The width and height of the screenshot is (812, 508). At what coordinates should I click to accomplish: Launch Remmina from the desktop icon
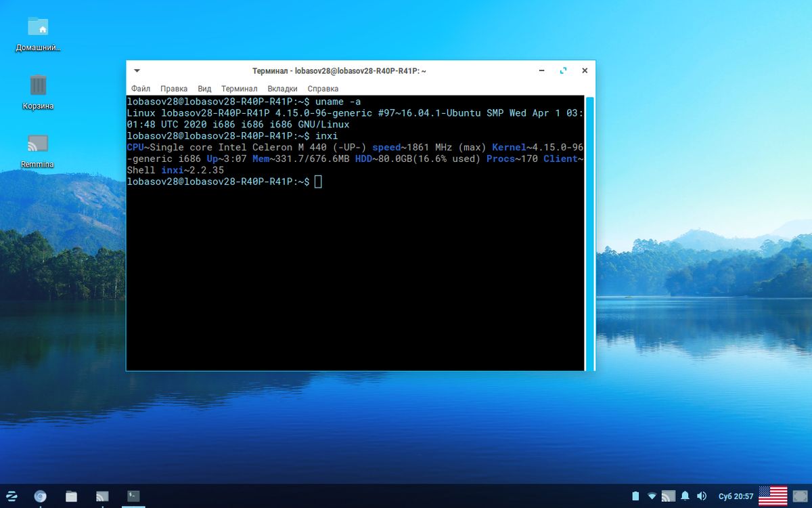tap(38, 150)
